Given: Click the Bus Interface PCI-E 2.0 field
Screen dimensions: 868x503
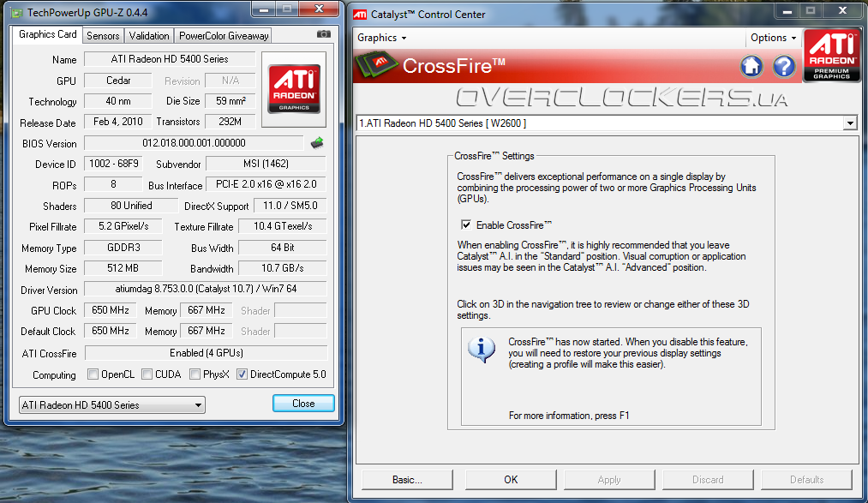Looking at the screenshot, I should tap(266, 184).
